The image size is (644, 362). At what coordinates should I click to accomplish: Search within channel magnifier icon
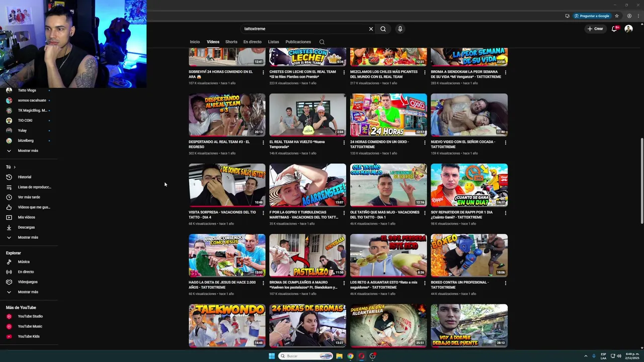tap(321, 42)
